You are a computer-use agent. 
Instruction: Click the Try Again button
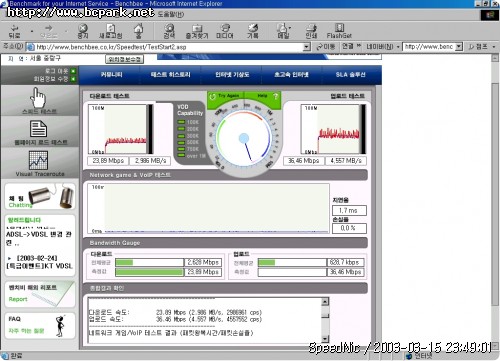pyautogui.click(x=225, y=96)
